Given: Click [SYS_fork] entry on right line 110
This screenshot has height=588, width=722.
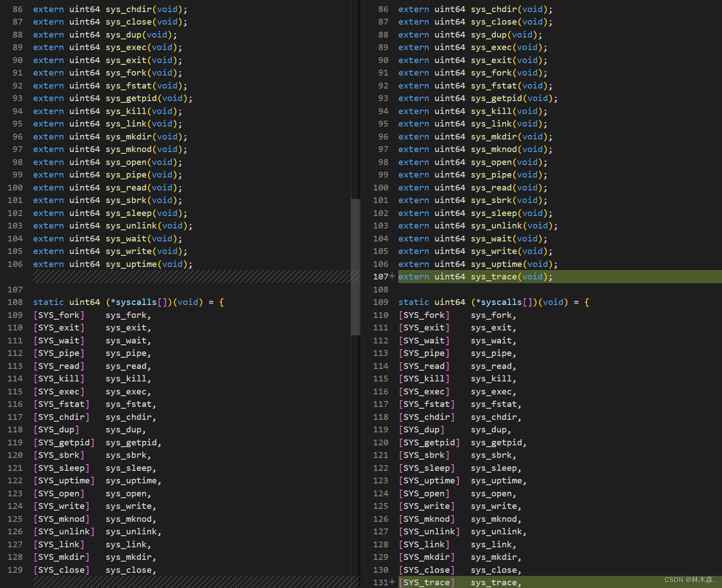Looking at the screenshot, I should (x=457, y=315).
